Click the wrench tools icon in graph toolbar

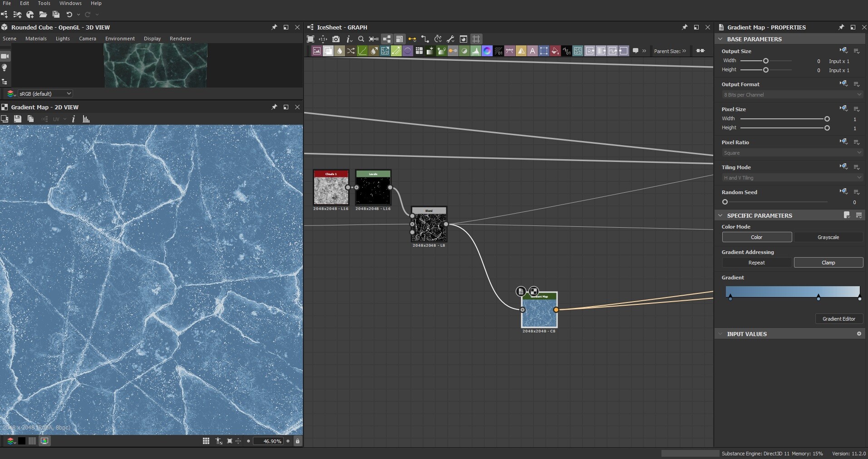pyautogui.click(x=450, y=39)
